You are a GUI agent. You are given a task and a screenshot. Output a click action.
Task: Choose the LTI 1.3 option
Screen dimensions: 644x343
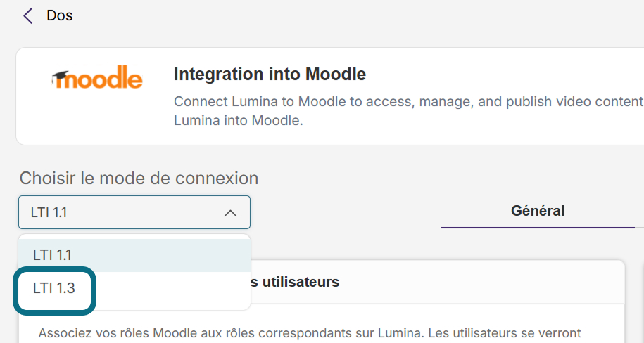click(53, 288)
